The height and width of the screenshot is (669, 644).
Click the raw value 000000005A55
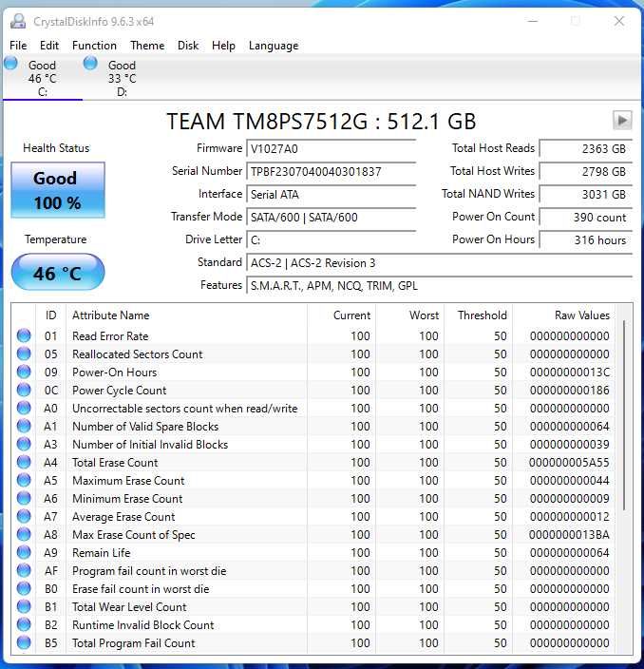click(569, 462)
